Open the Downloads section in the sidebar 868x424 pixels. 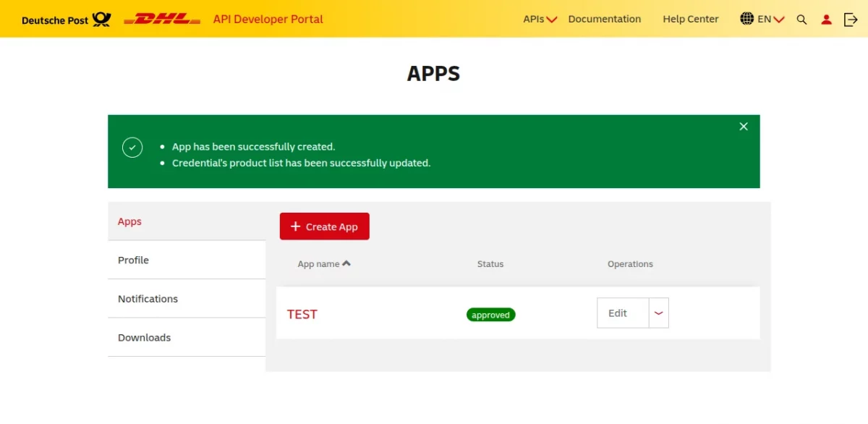pyautogui.click(x=144, y=337)
